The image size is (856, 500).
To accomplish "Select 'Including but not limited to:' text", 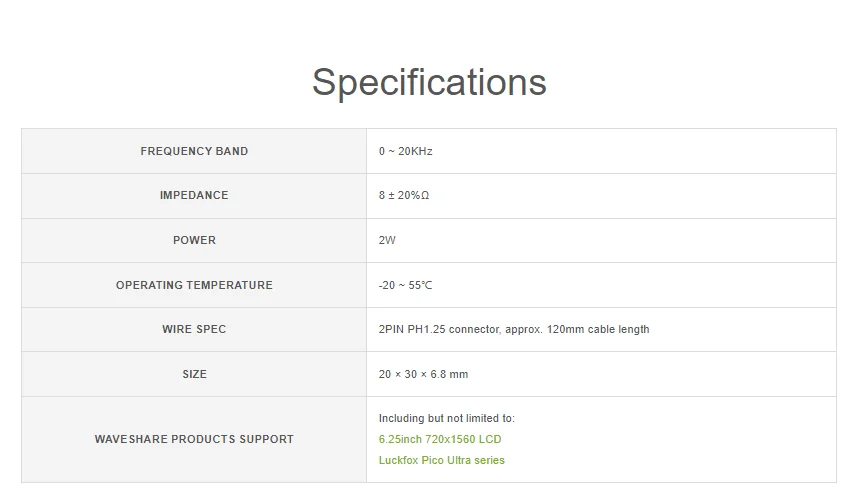I will point(446,418).
